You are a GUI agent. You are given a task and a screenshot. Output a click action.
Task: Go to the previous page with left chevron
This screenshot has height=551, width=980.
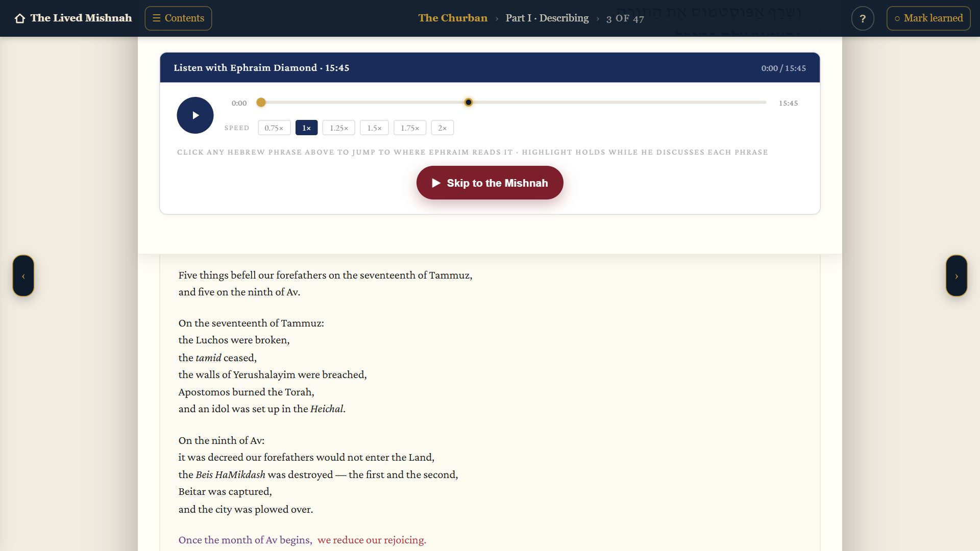(23, 275)
